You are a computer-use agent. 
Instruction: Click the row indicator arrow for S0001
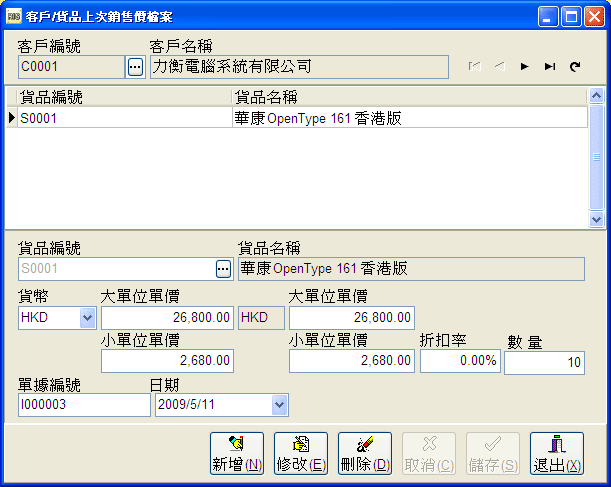pyautogui.click(x=12, y=118)
